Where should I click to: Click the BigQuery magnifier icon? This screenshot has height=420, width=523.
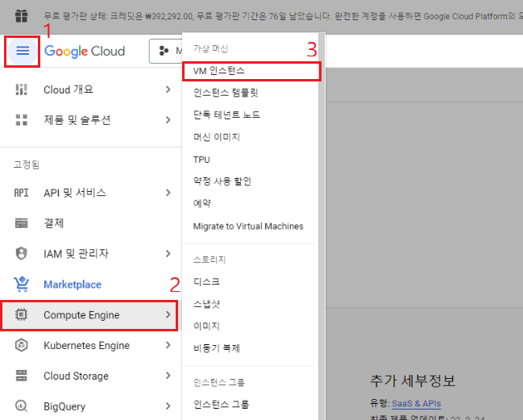21,406
